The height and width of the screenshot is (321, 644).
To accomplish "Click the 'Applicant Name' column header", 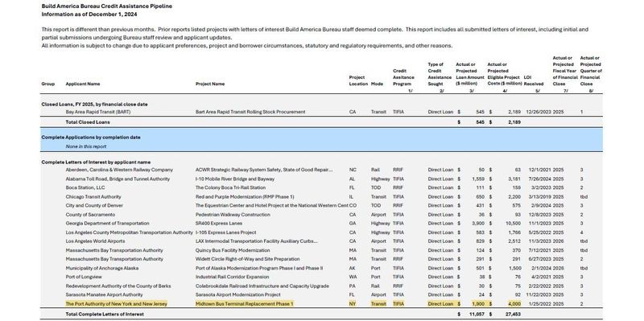I will click(x=83, y=84).
